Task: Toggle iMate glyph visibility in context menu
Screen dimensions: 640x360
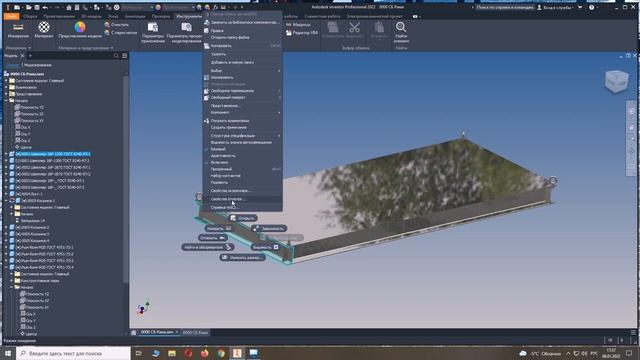Action: [242, 142]
